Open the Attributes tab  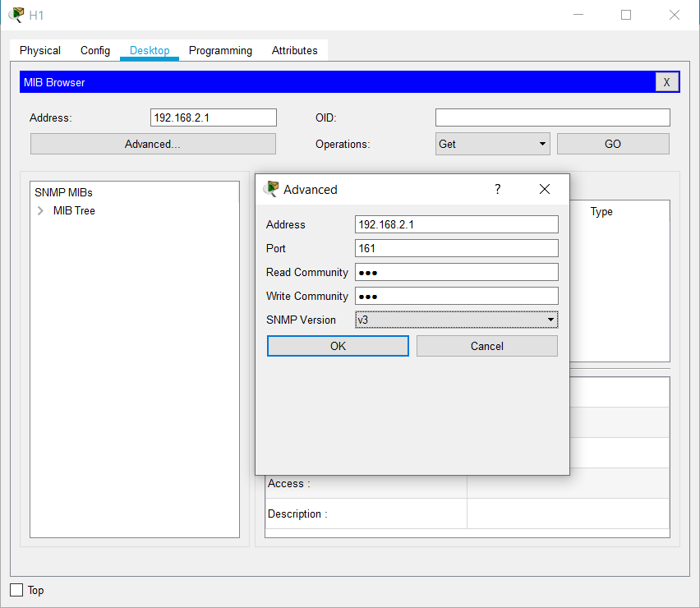coord(294,50)
